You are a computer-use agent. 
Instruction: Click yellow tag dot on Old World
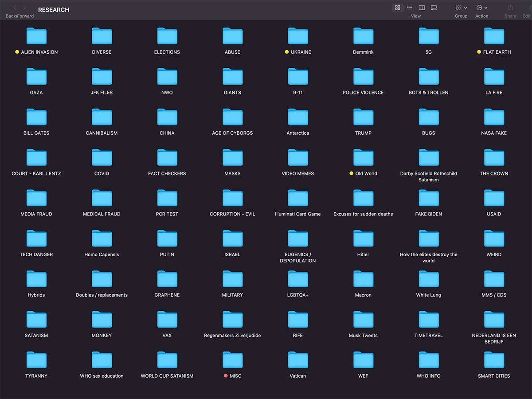(352, 173)
